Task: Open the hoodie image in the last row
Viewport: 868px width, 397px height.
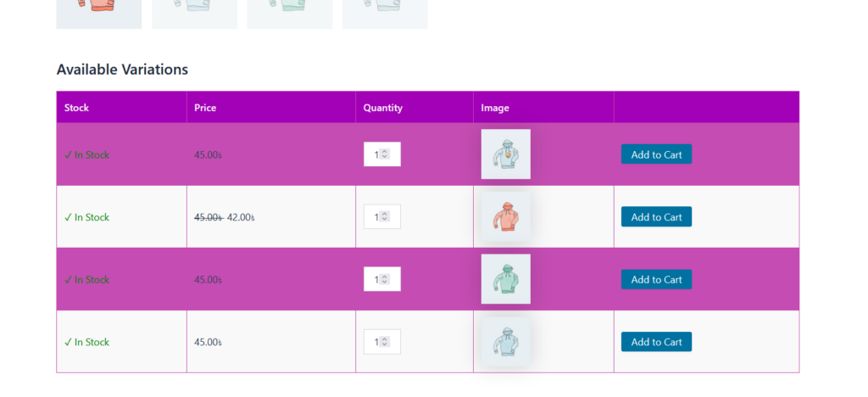Action: pyautogui.click(x=505, y=342)
